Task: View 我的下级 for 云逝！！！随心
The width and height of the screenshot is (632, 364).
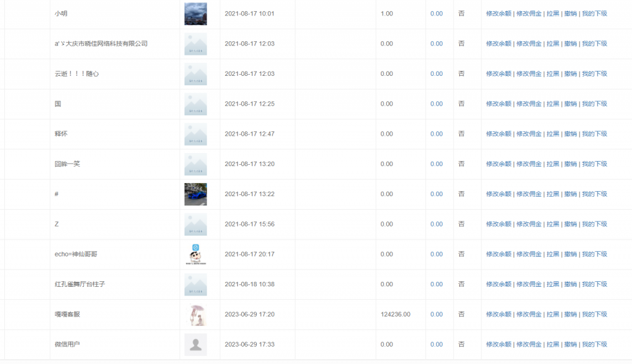Action: coord(594,74)
